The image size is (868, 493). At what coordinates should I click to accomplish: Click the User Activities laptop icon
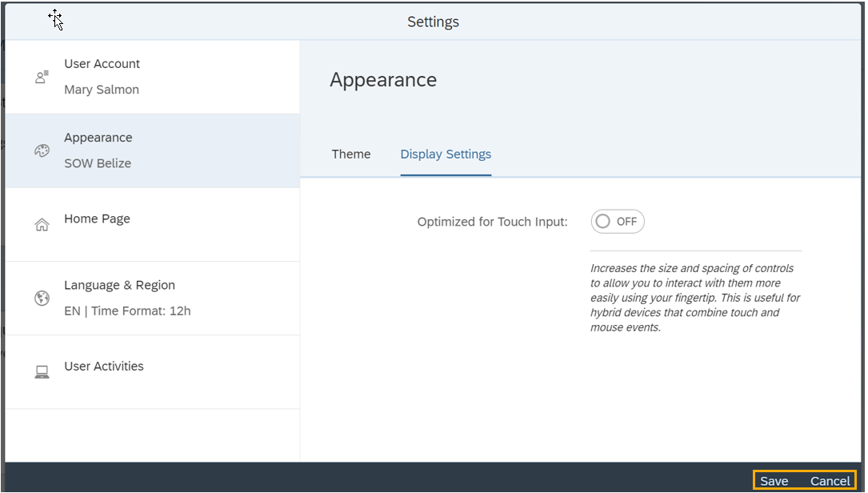pyautogui.click(x=42, y=372)
